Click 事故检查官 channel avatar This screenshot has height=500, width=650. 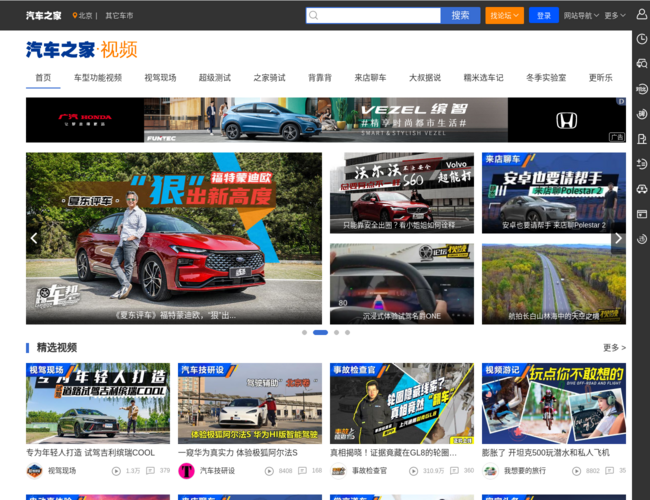click(x=338, y=471)
